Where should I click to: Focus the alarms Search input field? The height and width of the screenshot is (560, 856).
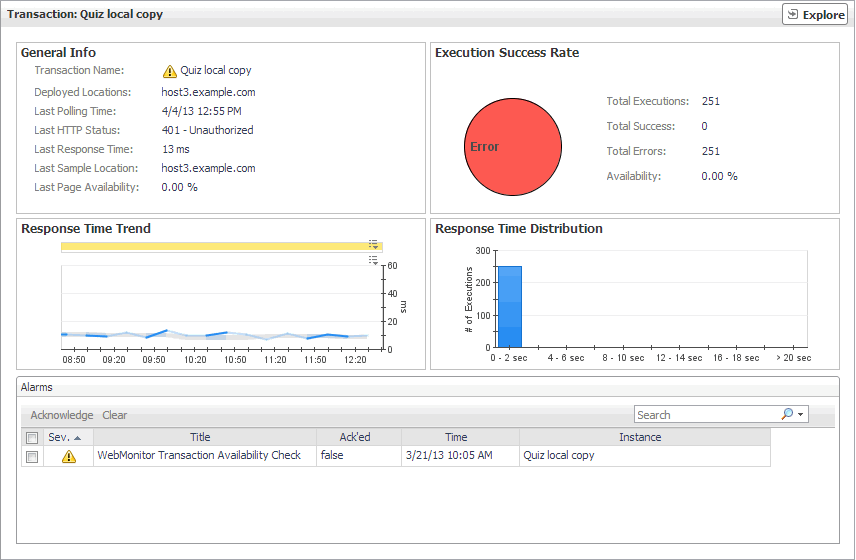[x=706, y=414]
